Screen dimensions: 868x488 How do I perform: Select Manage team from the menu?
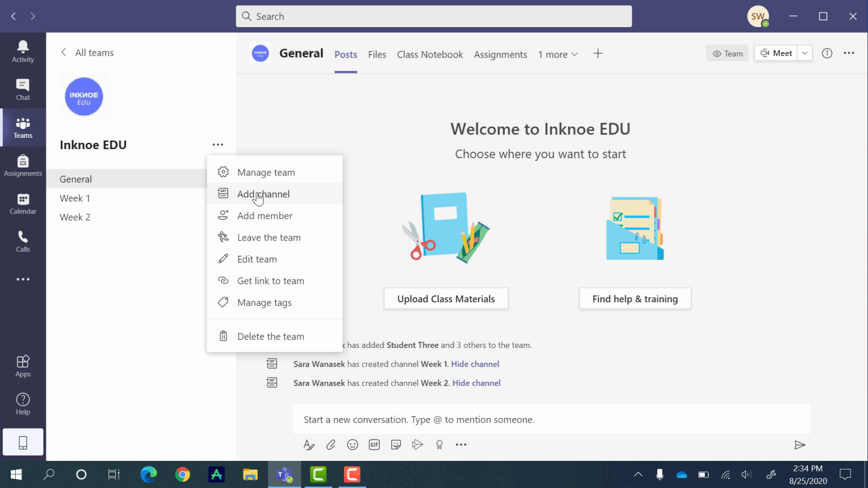point(275,172)
